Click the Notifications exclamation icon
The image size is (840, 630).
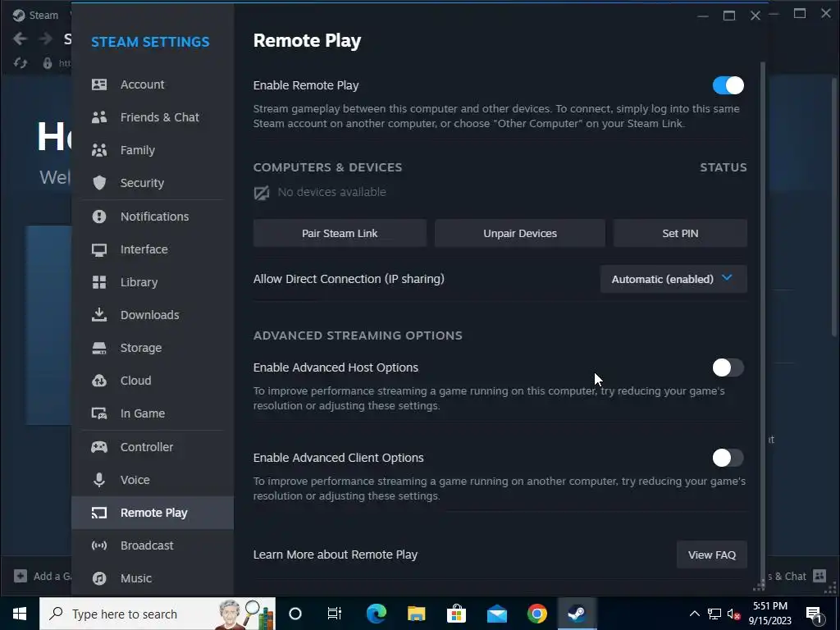click(x=99, y=217)
